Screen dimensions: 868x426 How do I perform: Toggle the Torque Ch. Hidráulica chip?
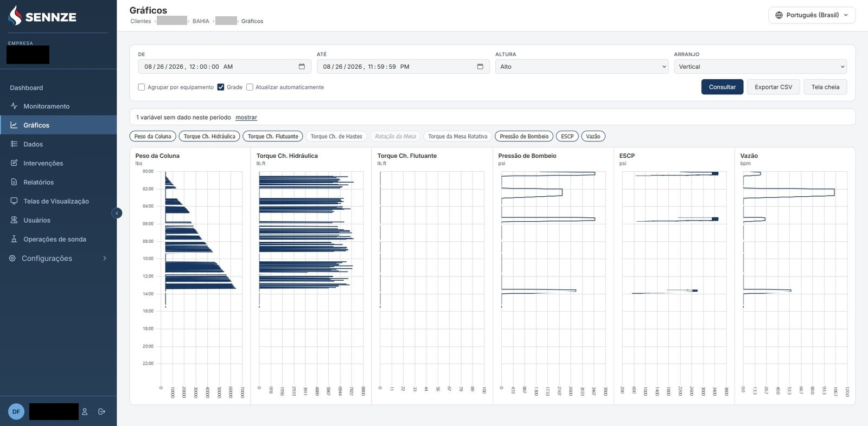click(209, 137)
